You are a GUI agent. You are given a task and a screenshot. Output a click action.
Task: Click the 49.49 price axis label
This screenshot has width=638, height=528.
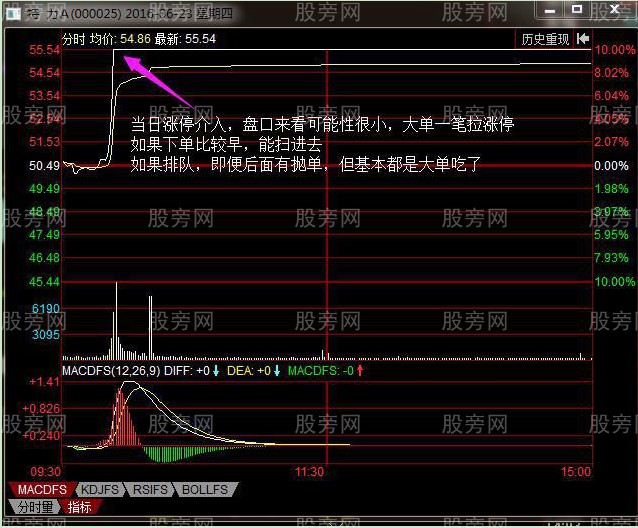(44, 189)
